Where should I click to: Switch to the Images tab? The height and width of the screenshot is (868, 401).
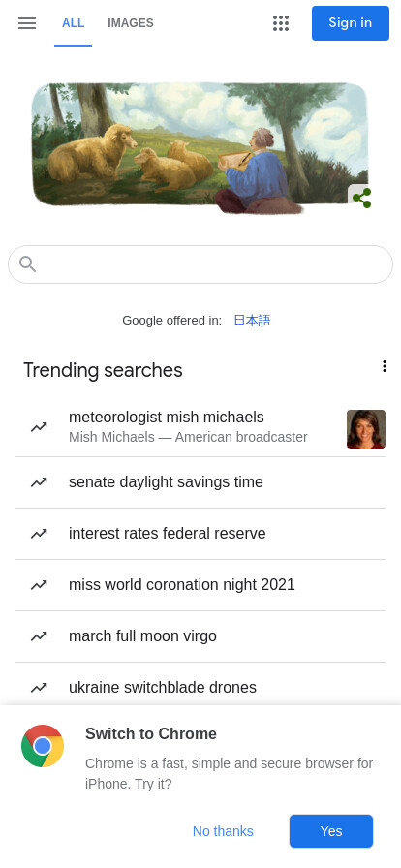pyautogui.click(x=131, y=23)
